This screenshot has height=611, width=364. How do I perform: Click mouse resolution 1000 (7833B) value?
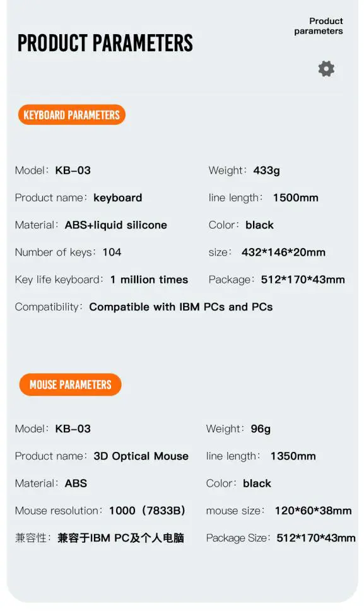click(147, 511)
